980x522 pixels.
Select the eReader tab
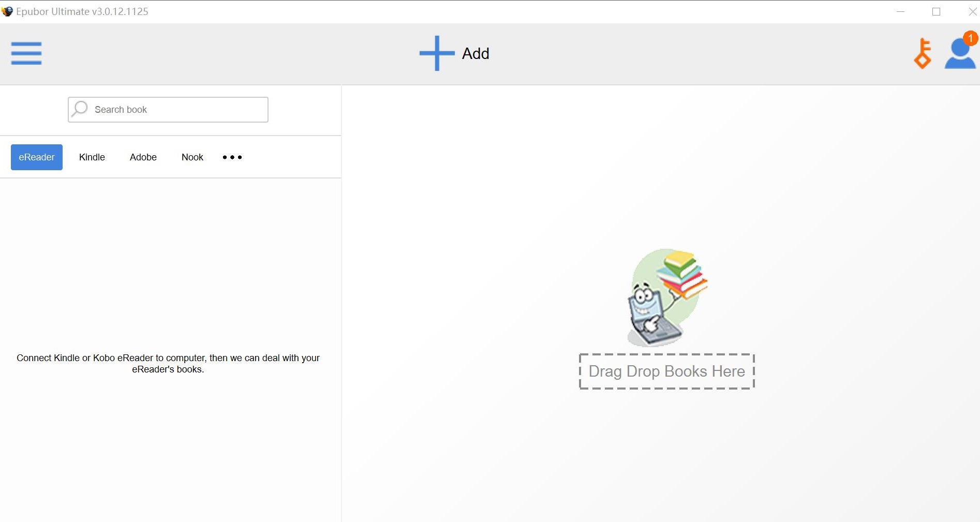[37, 157]
